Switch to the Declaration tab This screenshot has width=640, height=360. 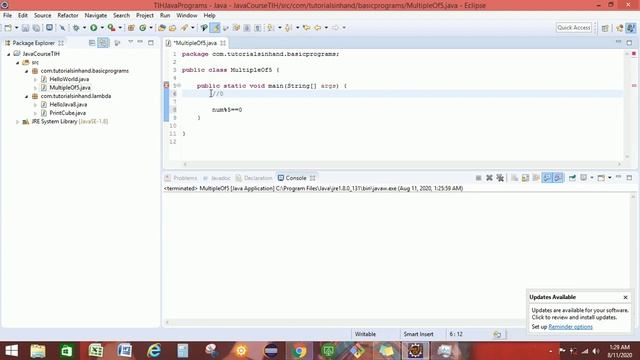pyautogui.click(x=254, y=178)
